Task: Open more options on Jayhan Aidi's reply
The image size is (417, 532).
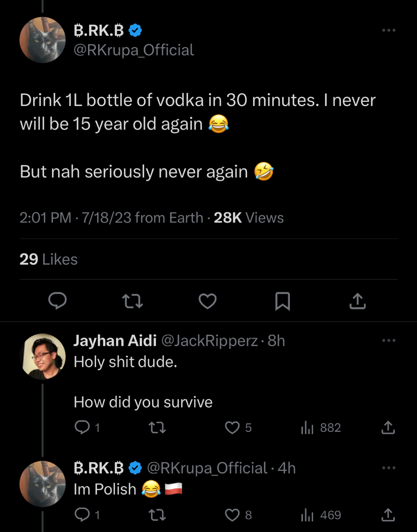Action: (x=389, y=341)
